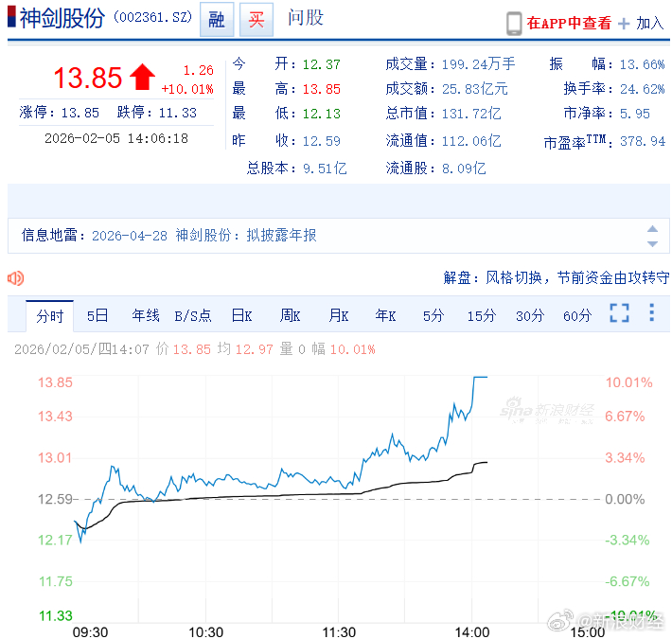Click the timestamp 2026-02-05 14:06:18
The width and height of the screenshot is (672, 639).
coord(116,138)
